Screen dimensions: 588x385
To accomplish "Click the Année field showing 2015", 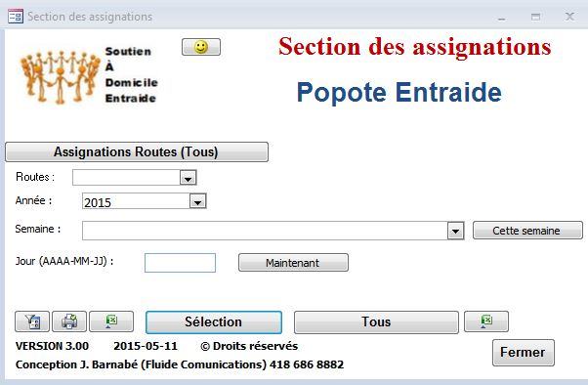I will pyautogui.click(x=136, y=202).
